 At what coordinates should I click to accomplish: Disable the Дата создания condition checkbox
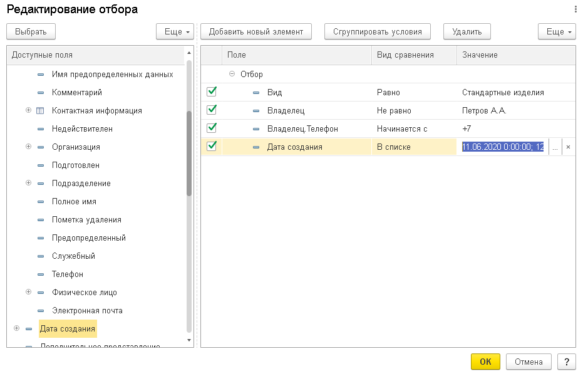212,147
